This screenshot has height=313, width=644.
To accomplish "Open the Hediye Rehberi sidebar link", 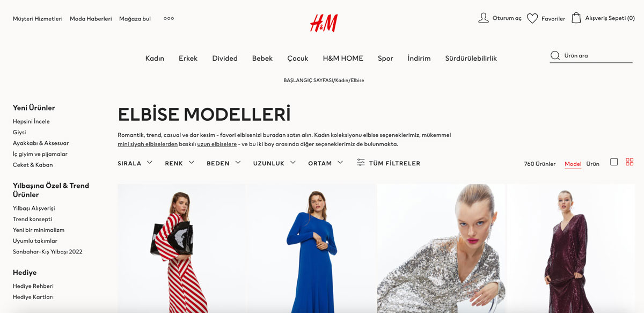I will point(33,286).
